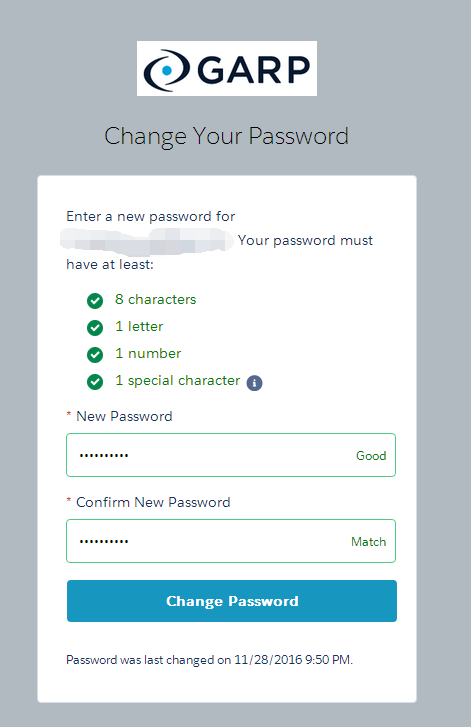Submit with the Change Password button
Screen dimensions: 471x727
click(x=232, y=601)
